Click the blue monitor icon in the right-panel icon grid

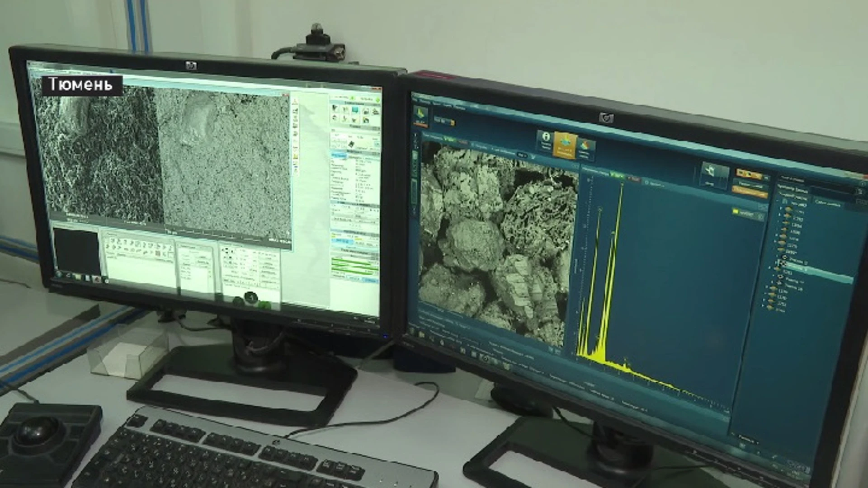(x=355, y=110)
